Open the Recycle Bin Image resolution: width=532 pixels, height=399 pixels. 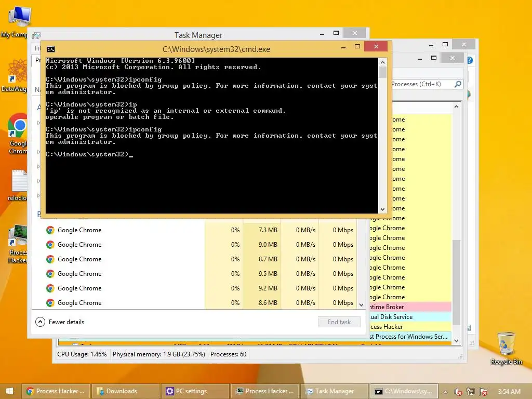point(506,348)
